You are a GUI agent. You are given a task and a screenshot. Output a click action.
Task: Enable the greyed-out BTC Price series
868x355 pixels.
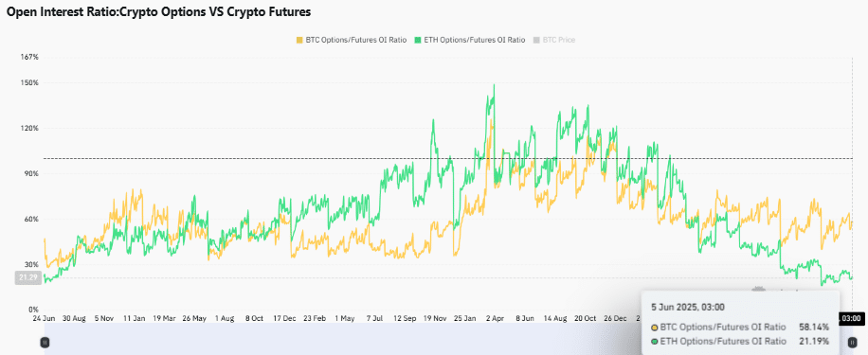554,40
